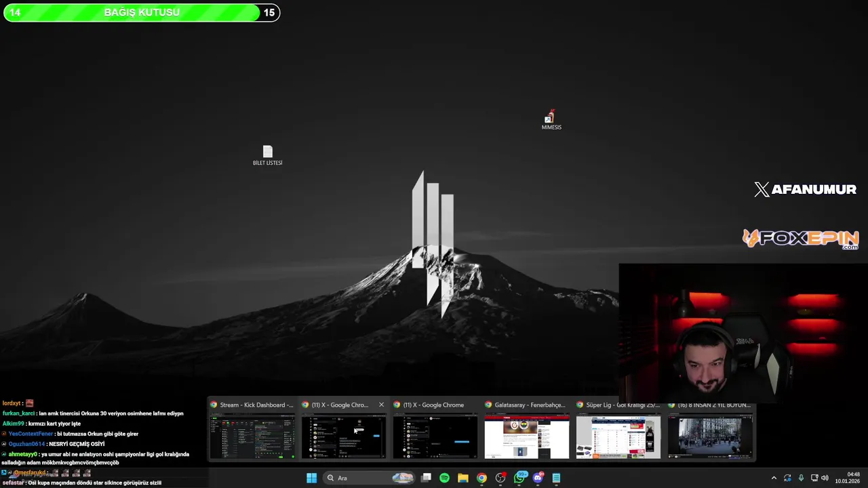Open WhatsApp from the taskbar
This screenshot has width=868, height=488.
click(x=519, y=478)
